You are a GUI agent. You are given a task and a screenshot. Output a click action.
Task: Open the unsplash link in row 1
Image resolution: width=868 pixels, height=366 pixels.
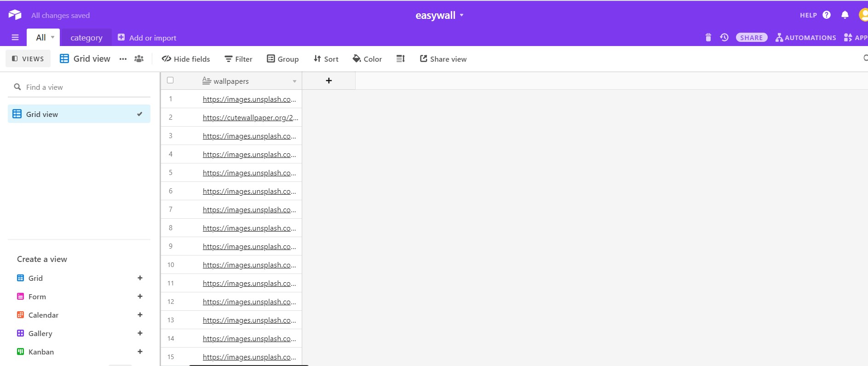click(x=249, y=99)
